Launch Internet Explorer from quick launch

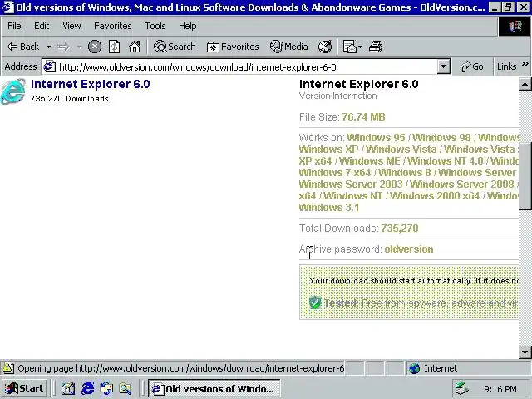click(x=87, y=388)
